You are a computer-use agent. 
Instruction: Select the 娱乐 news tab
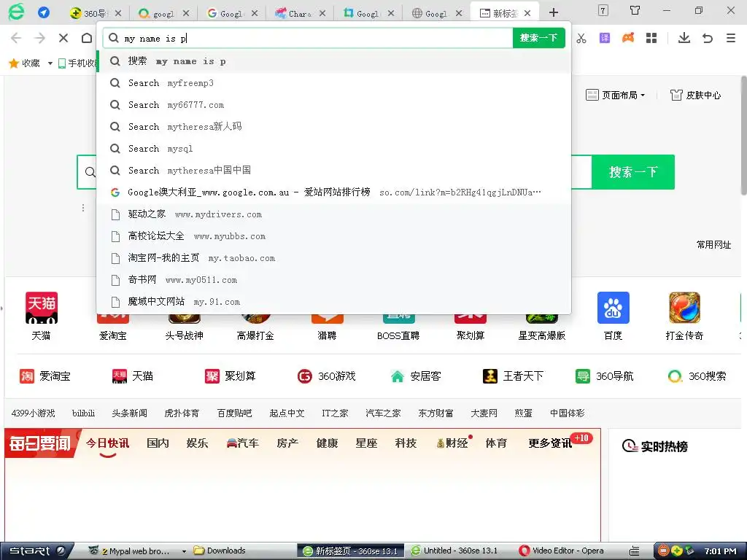pos(197,443)
